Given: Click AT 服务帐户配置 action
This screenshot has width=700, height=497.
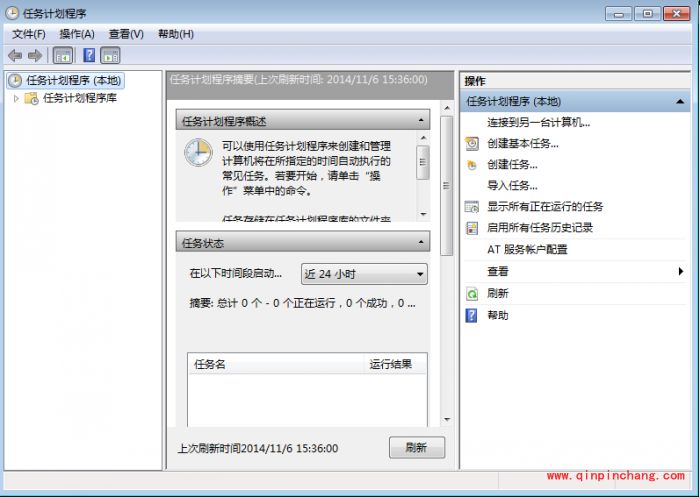Looking at the screenshot, I should 527,249.
